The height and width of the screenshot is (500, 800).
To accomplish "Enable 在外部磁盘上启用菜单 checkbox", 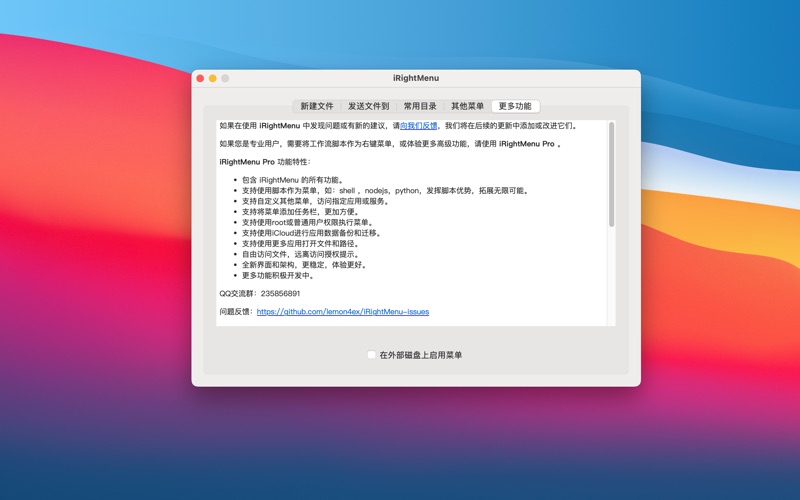I will point(371,355).
